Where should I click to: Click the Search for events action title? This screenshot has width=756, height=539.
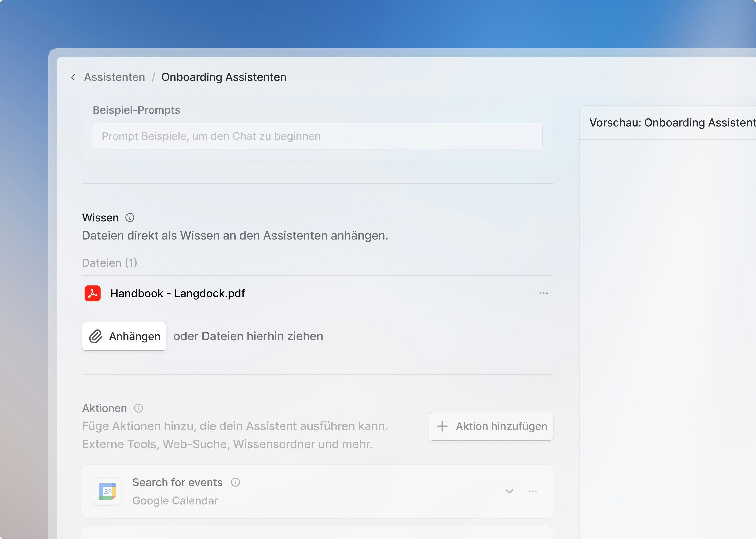pyautogui.click(x=177, y=482)
